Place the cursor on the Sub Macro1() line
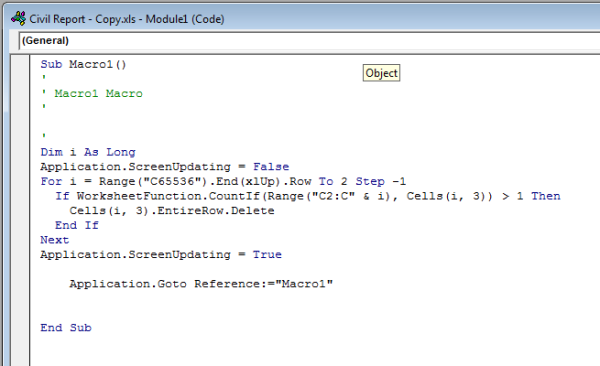 click(x=83, y=64)
